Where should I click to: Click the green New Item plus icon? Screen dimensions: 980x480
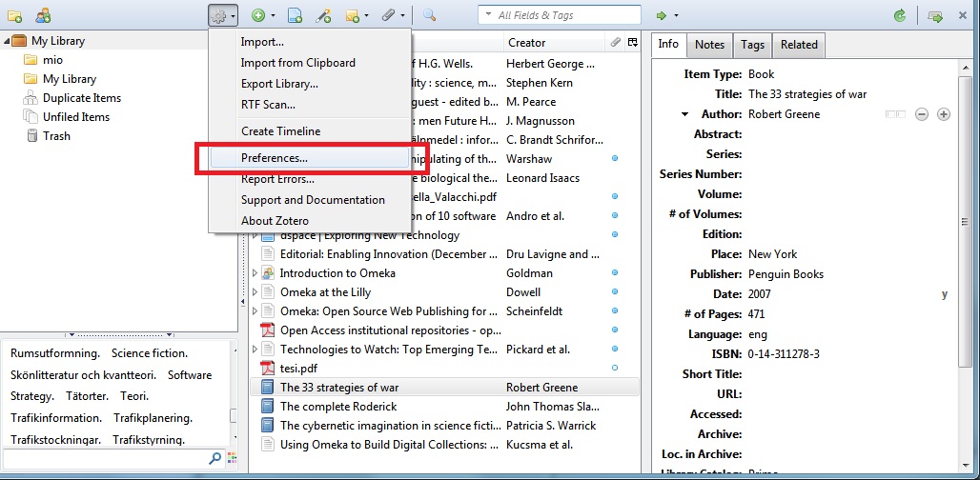click(257, 15)
